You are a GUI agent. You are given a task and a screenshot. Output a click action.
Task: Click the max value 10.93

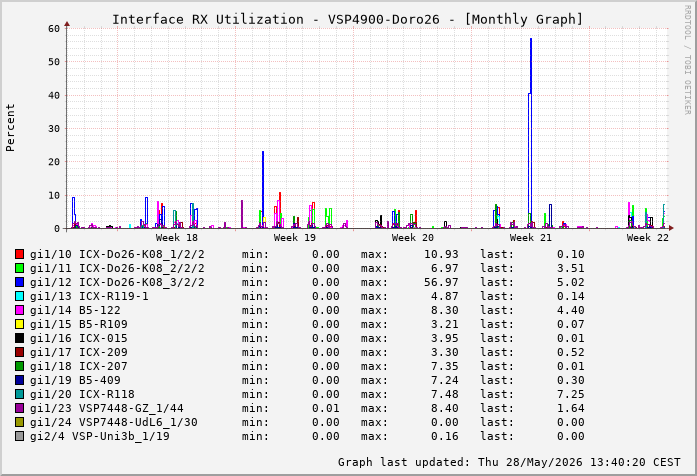tap(441, 254)
